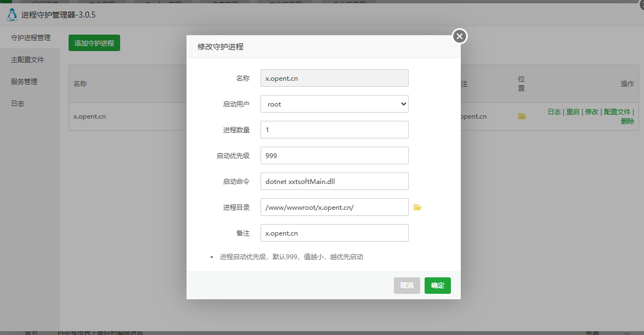644x335 pixels.
Task: Close the modify daemon process dialog
Action: tap(460, 36)
